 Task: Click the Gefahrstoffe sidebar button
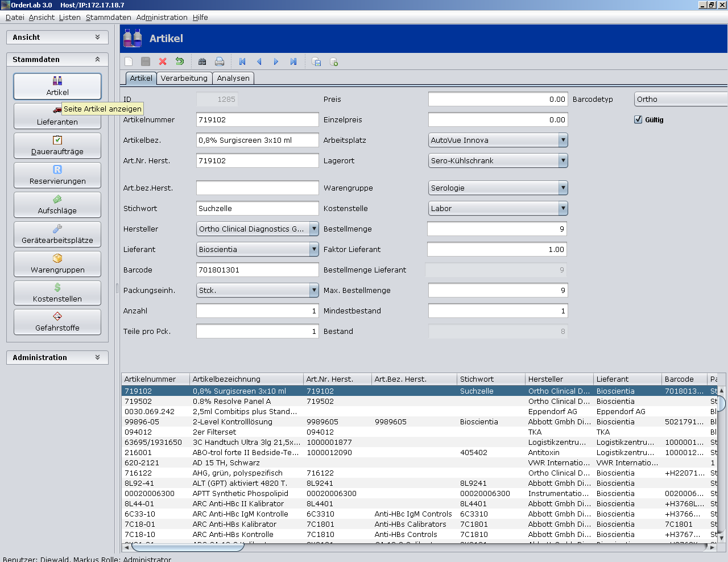(57, 322)
